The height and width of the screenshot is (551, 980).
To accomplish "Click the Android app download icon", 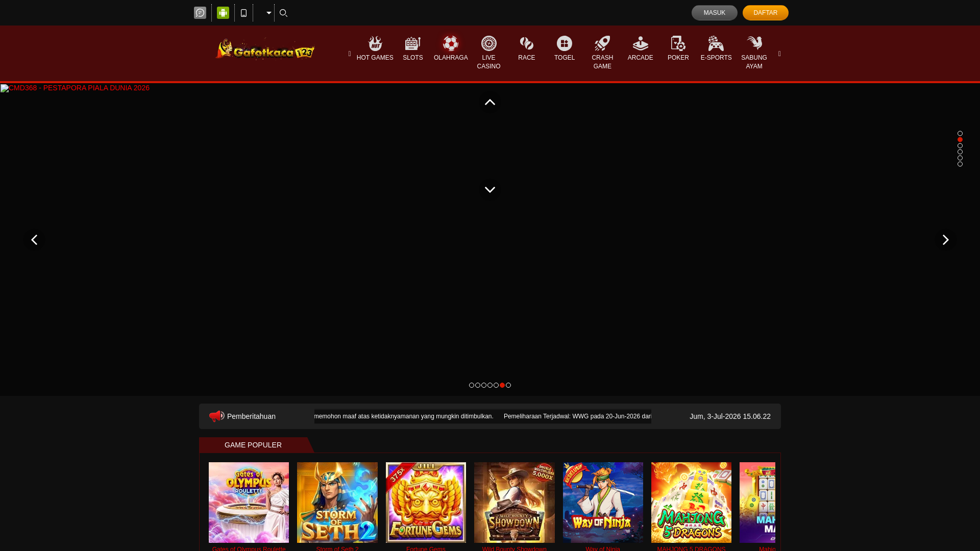I will [223, 13].
